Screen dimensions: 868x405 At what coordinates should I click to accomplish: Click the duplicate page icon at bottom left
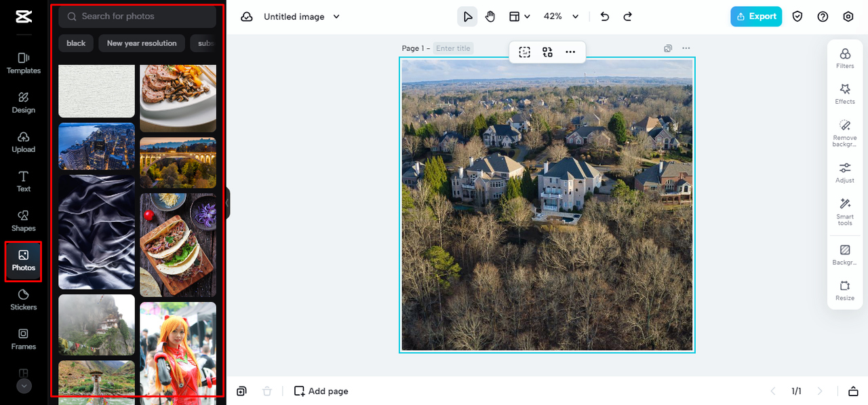(242, 391)
